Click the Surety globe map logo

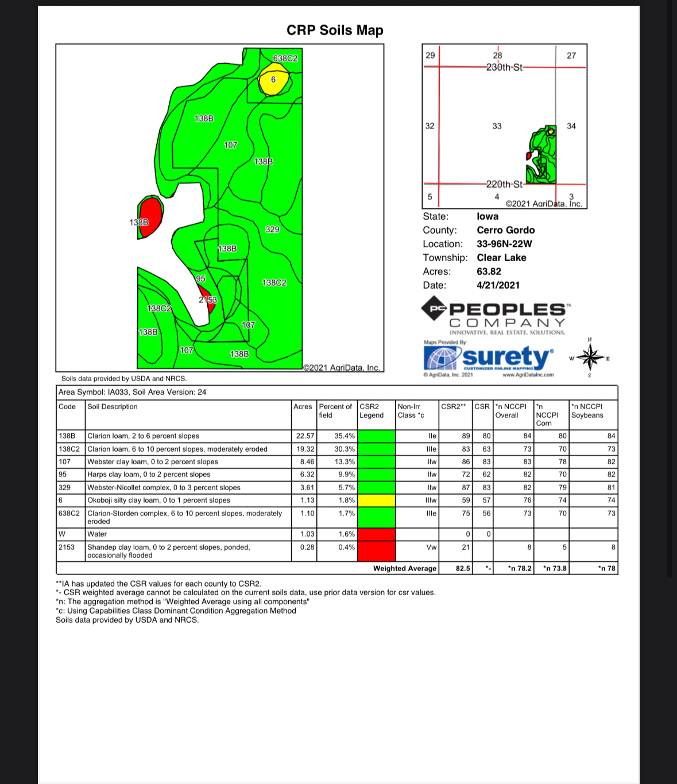[442, 358]
